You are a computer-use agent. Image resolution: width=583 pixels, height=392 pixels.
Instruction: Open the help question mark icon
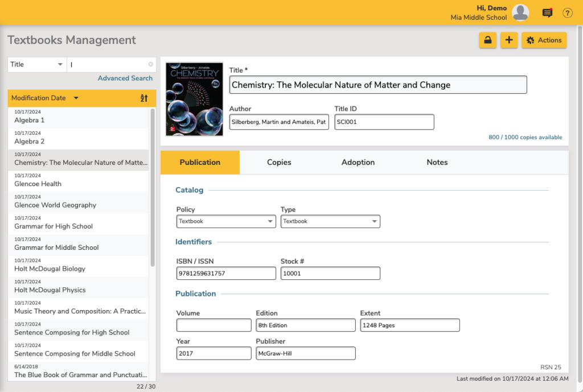point(567,13)
